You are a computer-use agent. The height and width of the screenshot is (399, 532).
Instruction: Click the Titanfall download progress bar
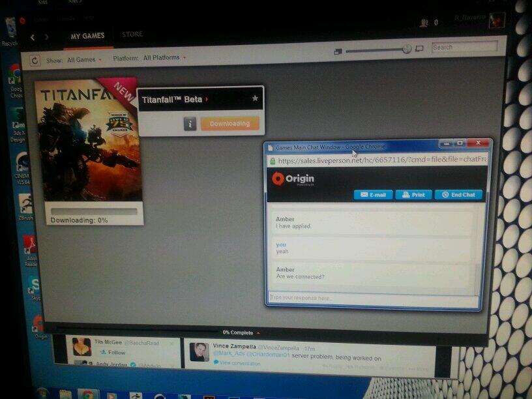point(94,212)
